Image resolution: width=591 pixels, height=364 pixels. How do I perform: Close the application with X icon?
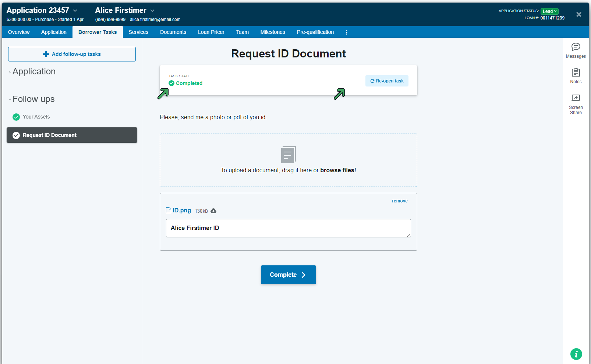(578, 14)
